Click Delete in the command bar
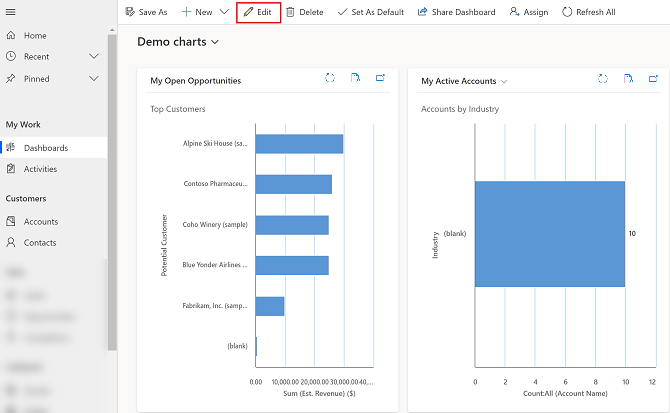The image size is (670, 413). pos(305,12)
